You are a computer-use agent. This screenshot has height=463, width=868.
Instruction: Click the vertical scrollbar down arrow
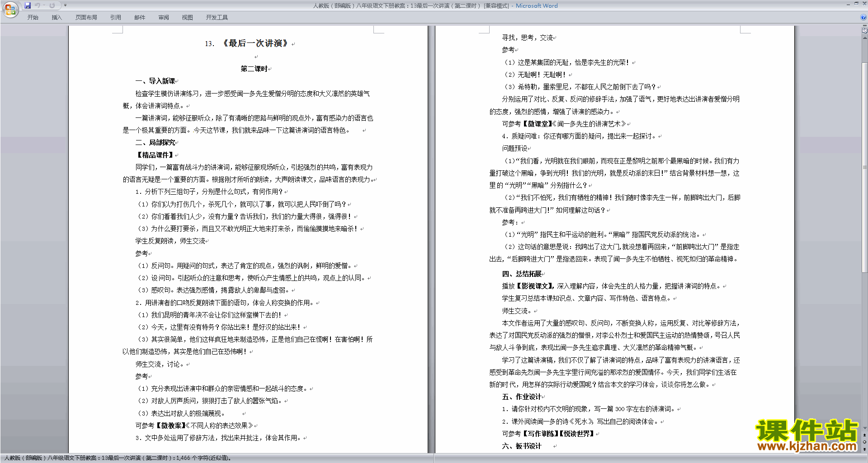pos(865,428)
